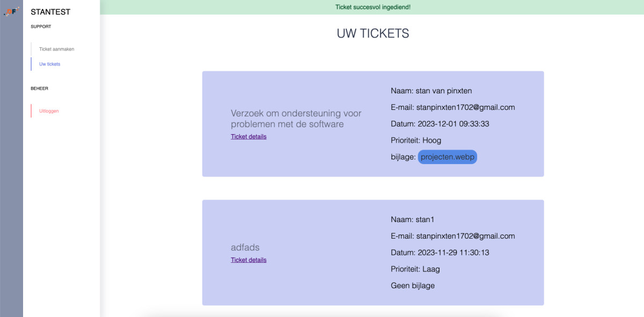Click the BEHEER section header
644x317 pixels.
(x=40, y=89)
